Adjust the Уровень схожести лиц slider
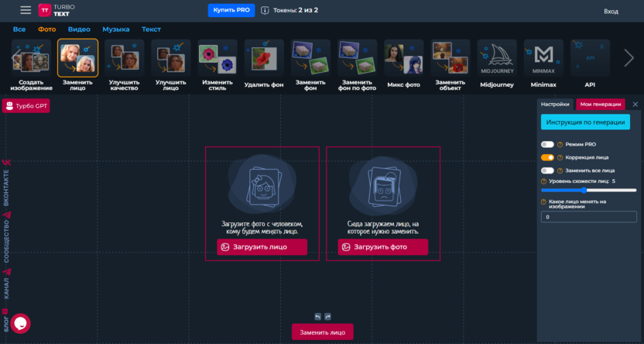This screenshot has height=344, width=644. tap(584, 190)
